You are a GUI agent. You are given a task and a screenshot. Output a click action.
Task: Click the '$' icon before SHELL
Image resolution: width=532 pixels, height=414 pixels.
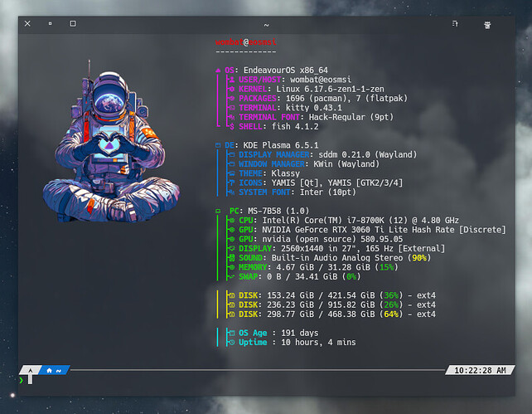[232, 127]
